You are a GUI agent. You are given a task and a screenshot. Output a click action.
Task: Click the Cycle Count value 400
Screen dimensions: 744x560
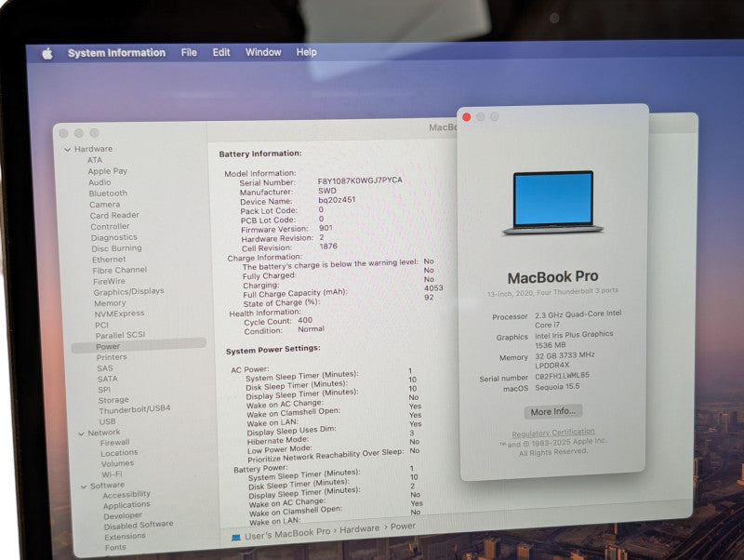305,320
